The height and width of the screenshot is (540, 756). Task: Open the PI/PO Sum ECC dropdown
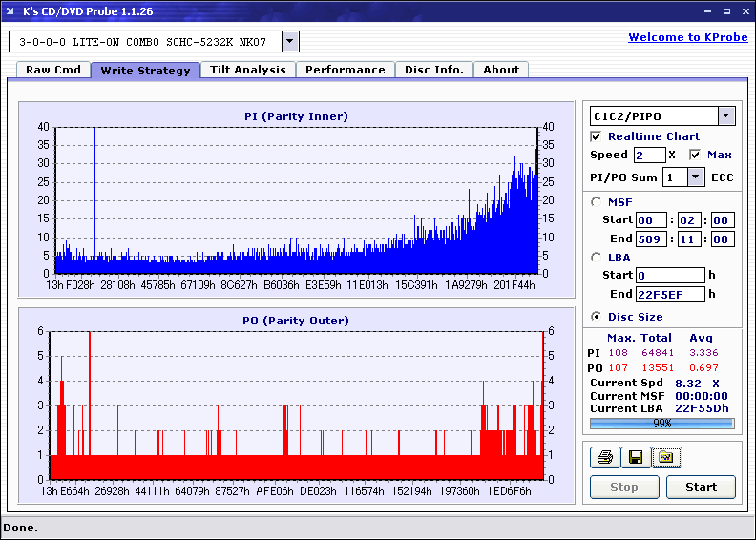[x=695, y=177]
